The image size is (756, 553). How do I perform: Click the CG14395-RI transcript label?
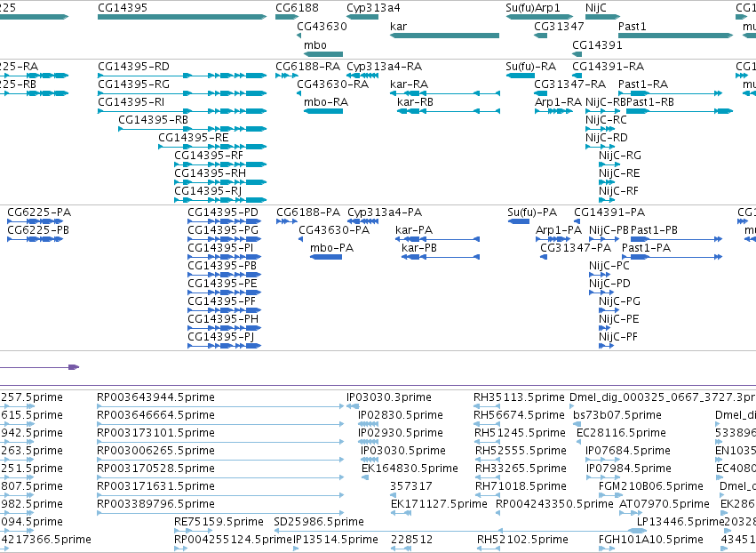coord(131,102)
